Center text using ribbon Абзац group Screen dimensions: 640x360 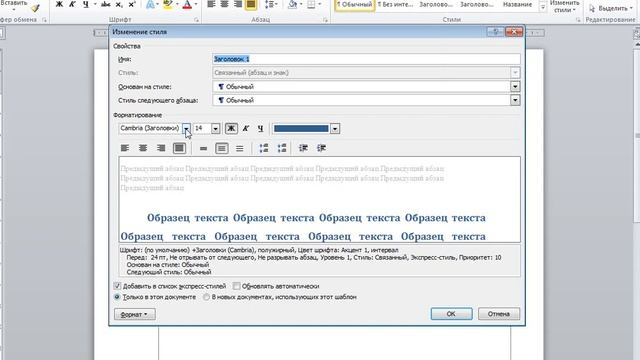pyautogui.click(x=224, y=4)
